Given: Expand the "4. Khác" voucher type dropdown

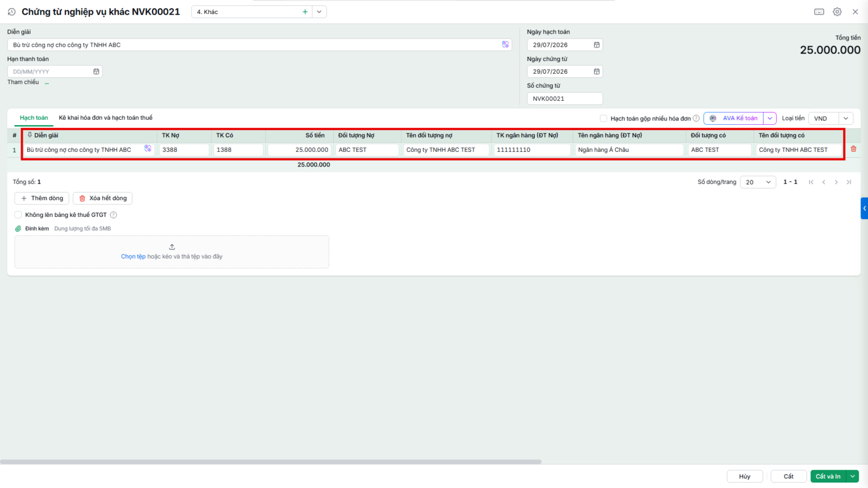Looking at the screenshot, I should tap(319, 12).
